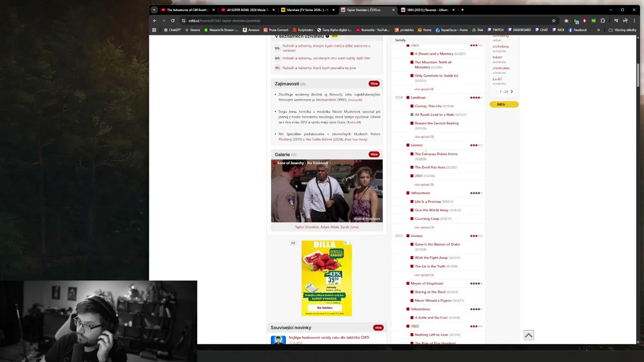Open the Disk bookmark

(x=477, y=30)
